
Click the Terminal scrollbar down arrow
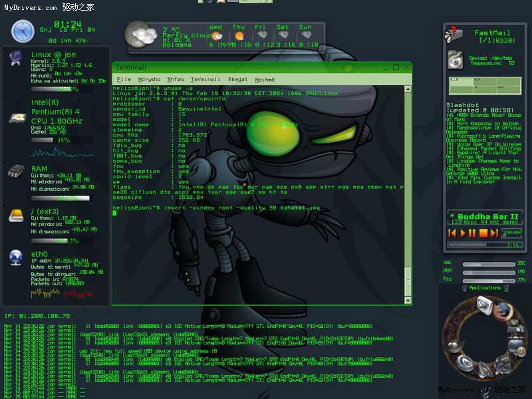coord(408,301)
